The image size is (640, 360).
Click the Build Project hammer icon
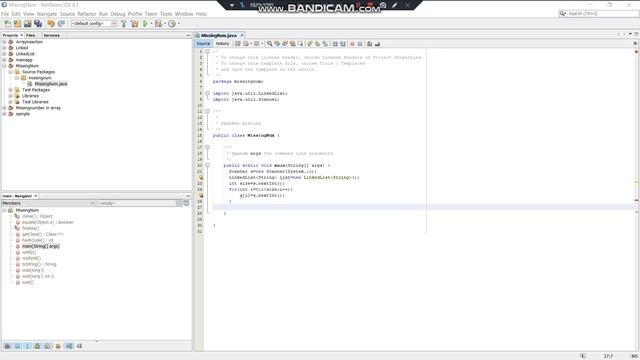[124, 24]
